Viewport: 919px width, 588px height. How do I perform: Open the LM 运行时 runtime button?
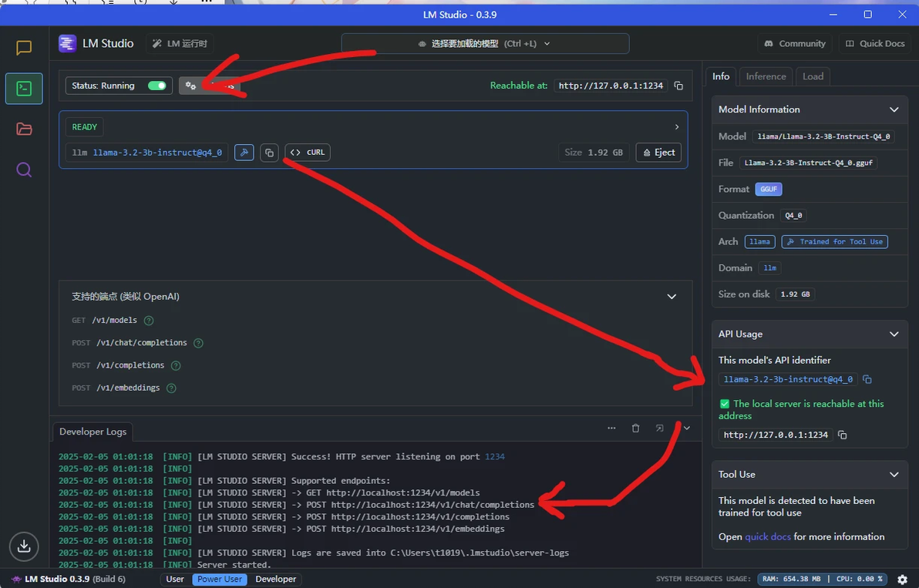pyautogui.click(x=180, y=43)
